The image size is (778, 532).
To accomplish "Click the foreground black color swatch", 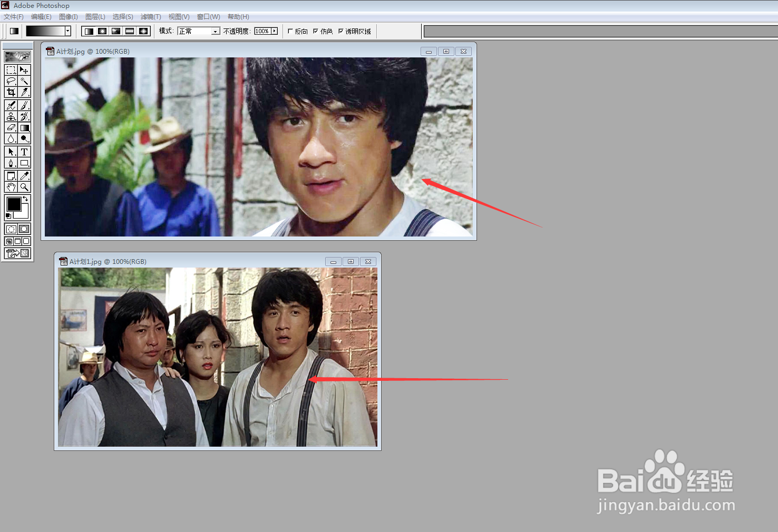I will [x=14, y=204].
